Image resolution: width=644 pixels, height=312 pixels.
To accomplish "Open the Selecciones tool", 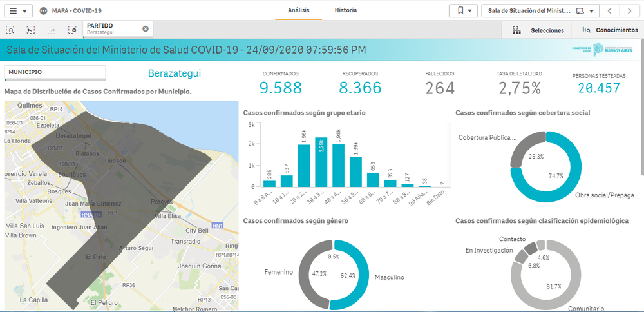I will (540, 30).
